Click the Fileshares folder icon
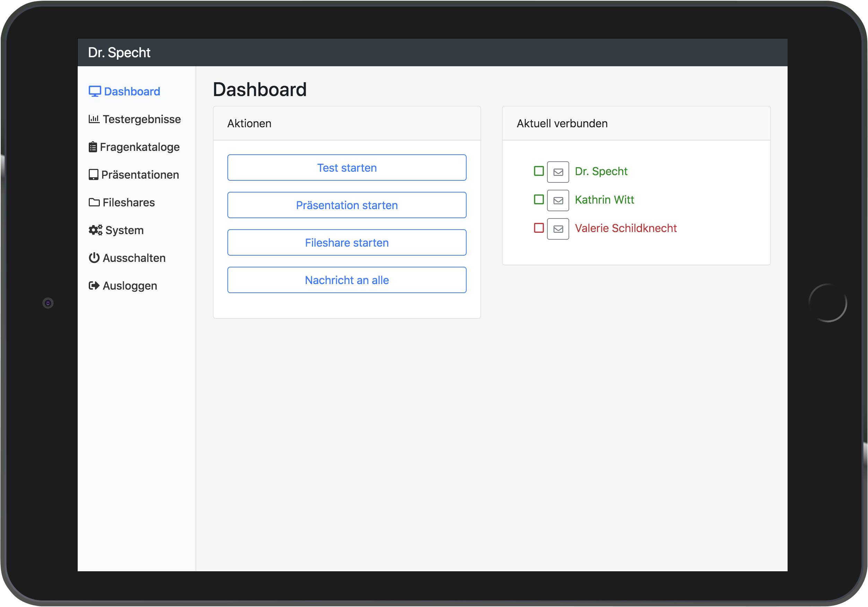 94,202
